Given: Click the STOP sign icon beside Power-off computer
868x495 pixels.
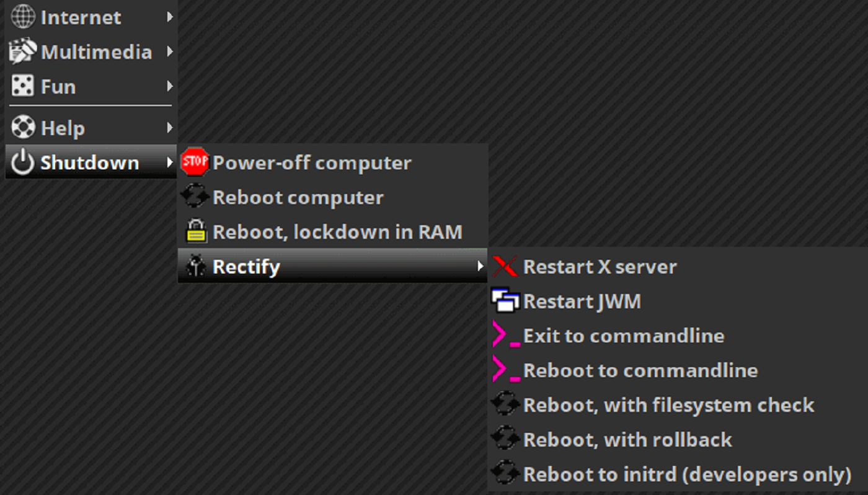Looking at the screenshot, I should coord(195,162).
